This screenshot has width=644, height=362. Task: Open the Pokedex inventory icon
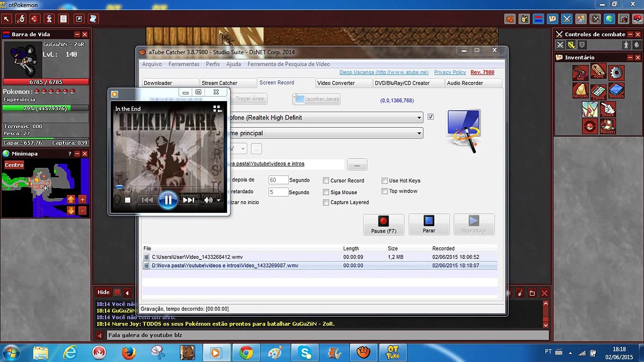(x=608, y=126)
